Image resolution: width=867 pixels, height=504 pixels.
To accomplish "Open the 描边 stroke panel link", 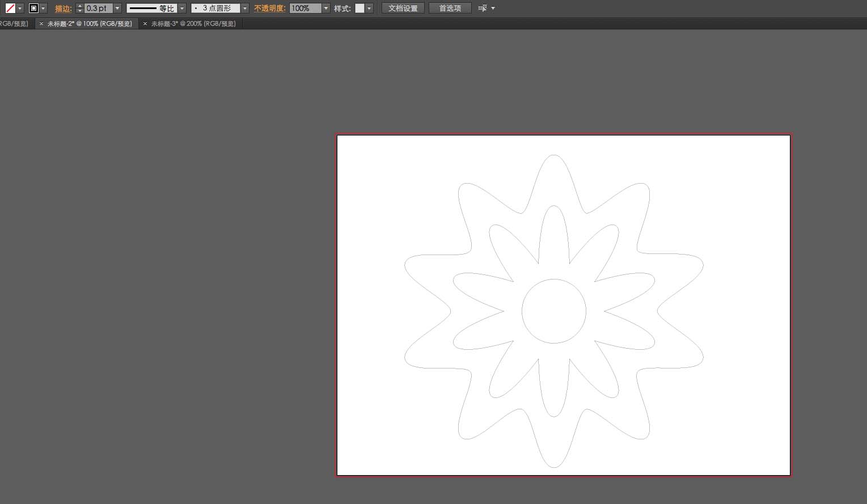I will coord(63,9).
